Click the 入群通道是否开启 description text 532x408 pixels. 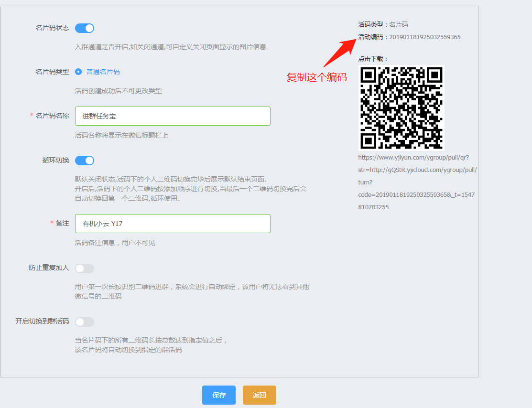(170, 47)
